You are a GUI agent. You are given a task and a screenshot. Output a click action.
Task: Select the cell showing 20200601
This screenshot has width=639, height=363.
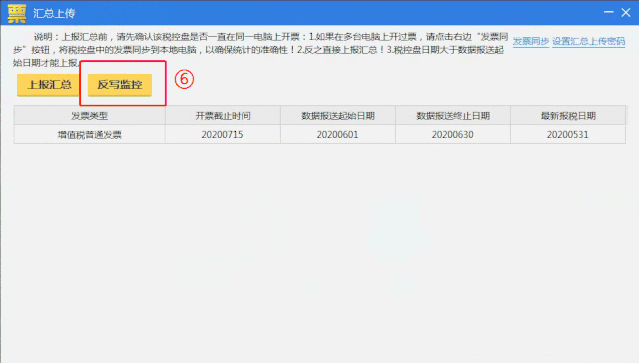338,134
